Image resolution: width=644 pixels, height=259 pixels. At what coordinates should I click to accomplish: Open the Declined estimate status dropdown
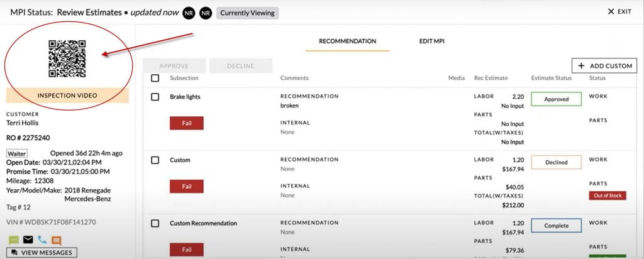click(x=556, y=162)
